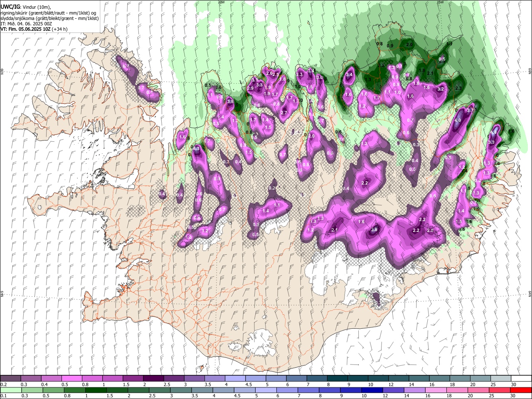Select the rose pink 20 swatch in bottom legend row
Image resolution: width=532 pixels, height=399 pixels.
pos(478,390)
